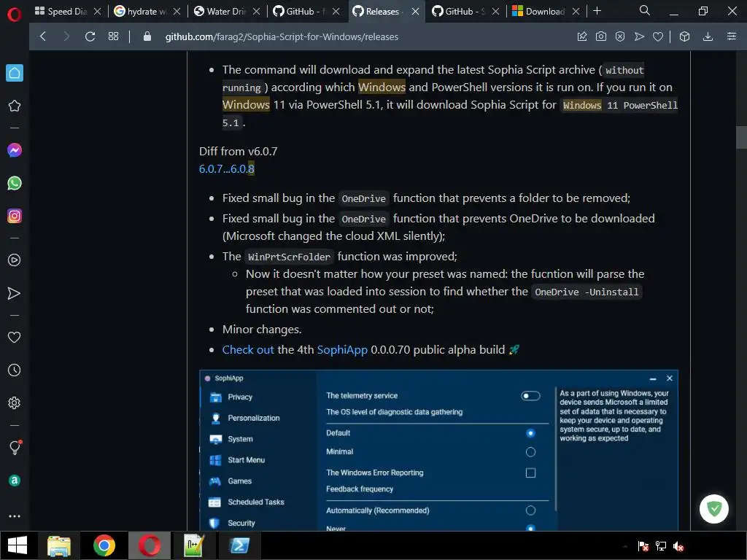Screen dimensions: 747x560
Task: Open Bookmarks star in Opera sidebar
Action: [15, 106]
